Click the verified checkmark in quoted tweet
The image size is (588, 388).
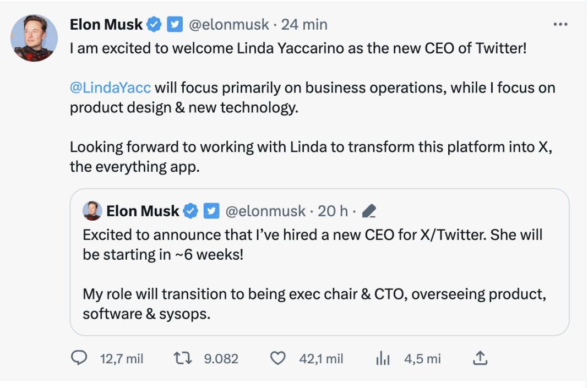click(190, 211)
